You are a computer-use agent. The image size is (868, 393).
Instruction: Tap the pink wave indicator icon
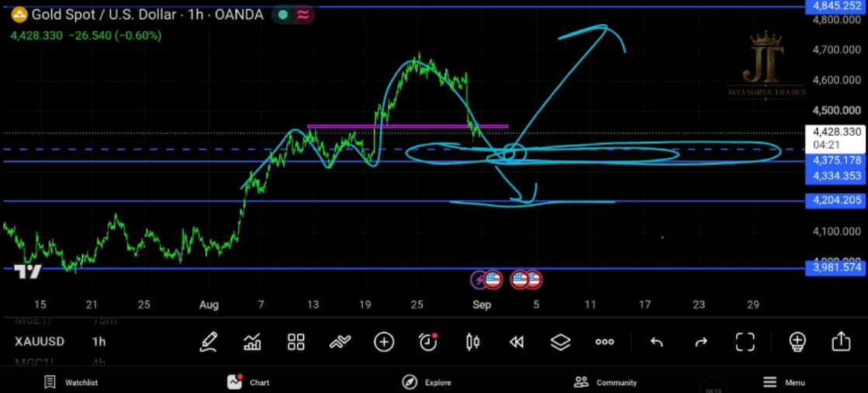click(303, 15)
